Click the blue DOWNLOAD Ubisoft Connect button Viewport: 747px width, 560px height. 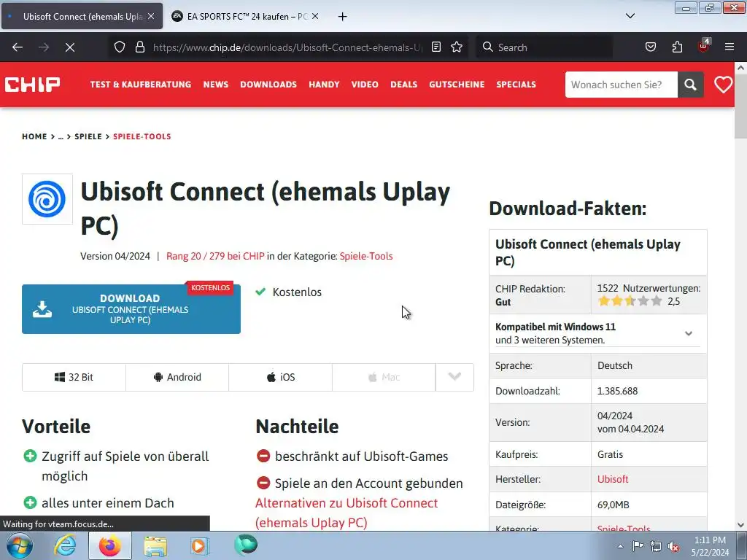[131, 309]
